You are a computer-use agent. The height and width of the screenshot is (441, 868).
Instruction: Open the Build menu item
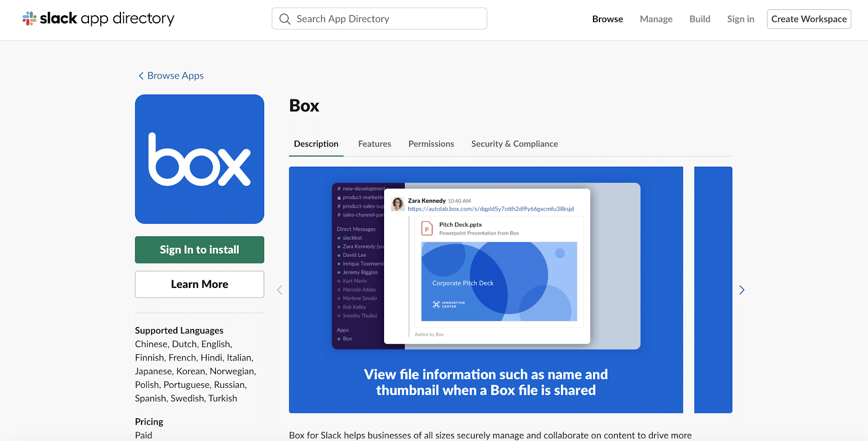coord(700,19)
